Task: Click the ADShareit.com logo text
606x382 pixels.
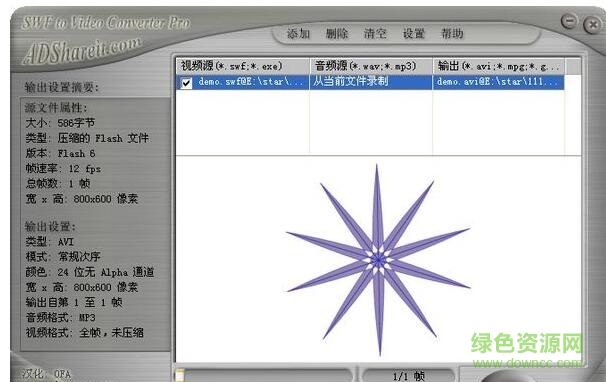Action: click(x=82, y=50)
